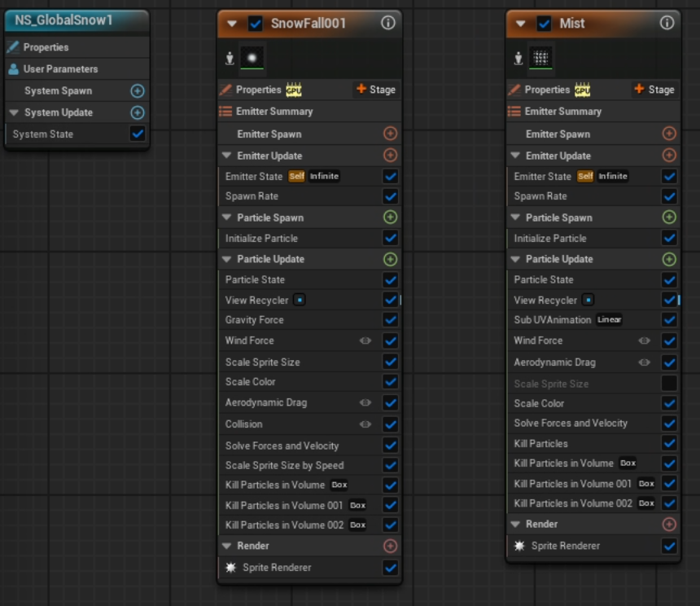Add module to System Update section
This screenshot has height=606, width=700.
coord(138,112)
